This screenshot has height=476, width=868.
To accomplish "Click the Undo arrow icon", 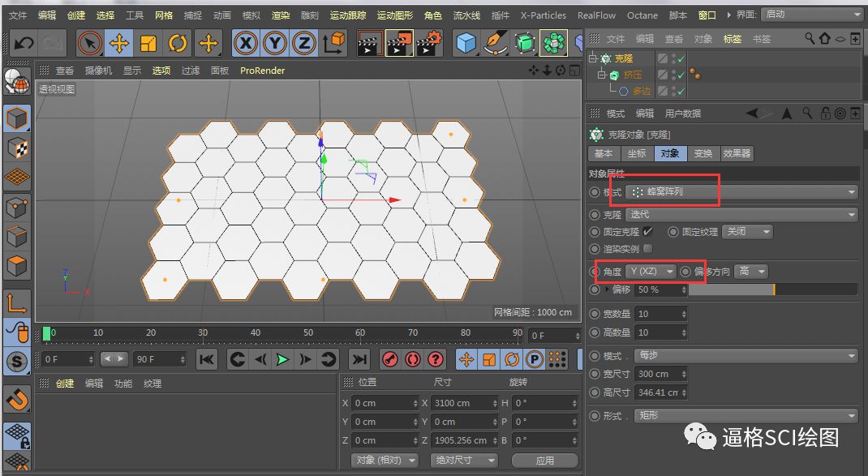I will click(24, 43).
